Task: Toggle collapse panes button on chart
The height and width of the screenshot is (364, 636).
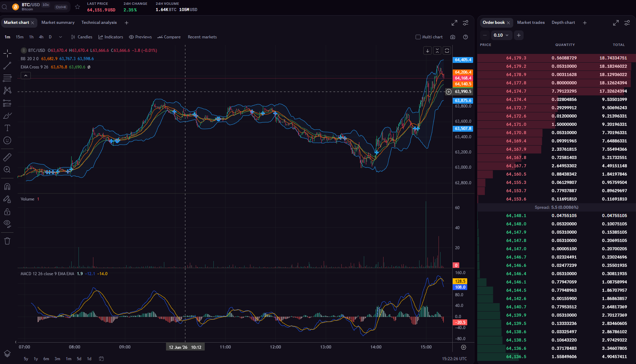Action: (437, 50)
